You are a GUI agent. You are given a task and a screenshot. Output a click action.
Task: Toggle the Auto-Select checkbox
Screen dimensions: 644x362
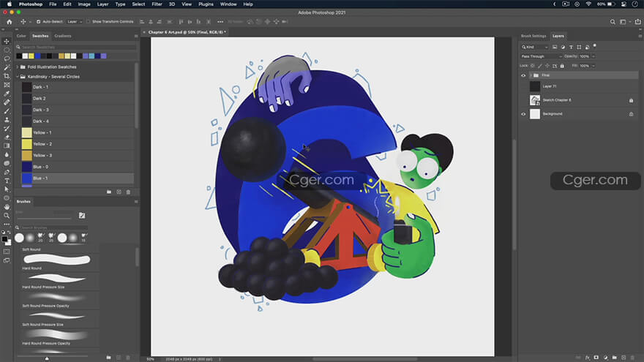pos(38,22)
